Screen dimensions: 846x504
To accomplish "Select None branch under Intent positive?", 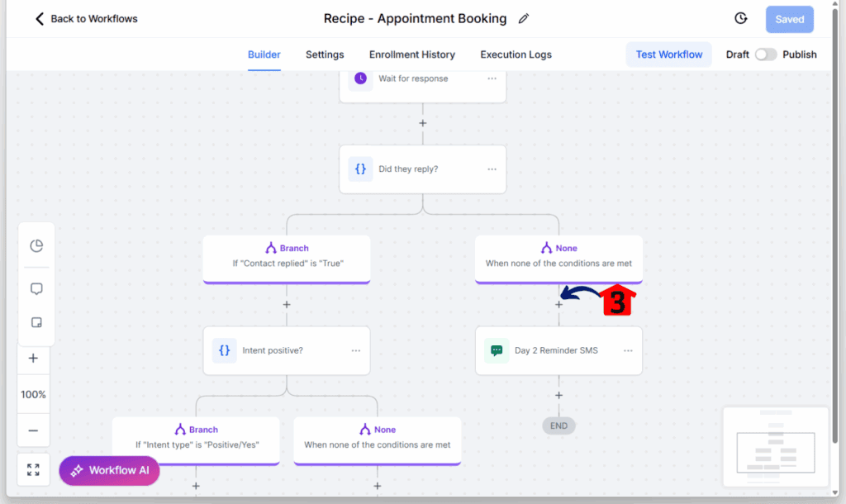I will coord(377,440).
